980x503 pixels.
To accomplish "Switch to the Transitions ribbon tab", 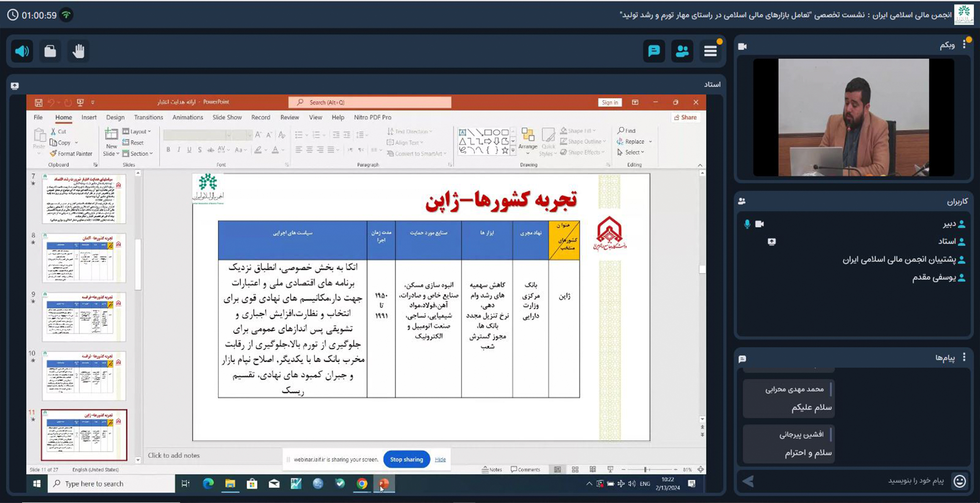I will tap(148, 118).
